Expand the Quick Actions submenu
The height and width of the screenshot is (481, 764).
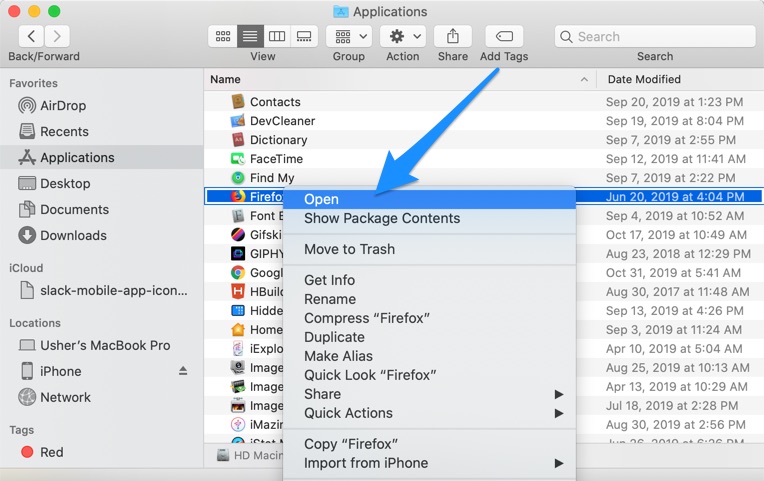[430, 413]
